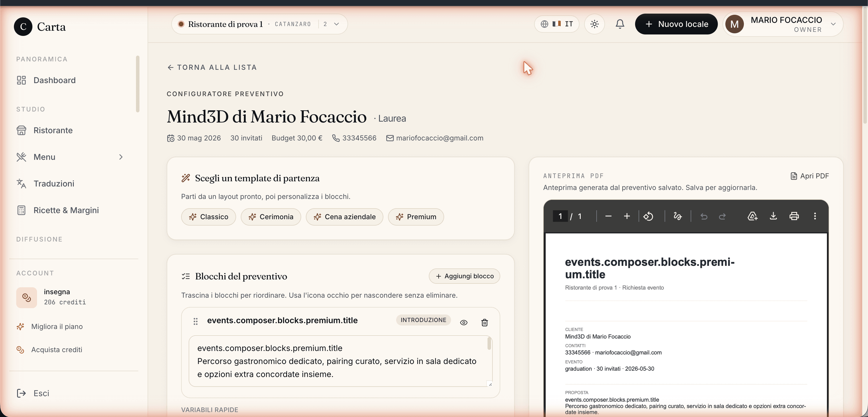Click the textarea resize corner handle
The width and height of the screenshot is (868, 417).
tap(490, 384)
